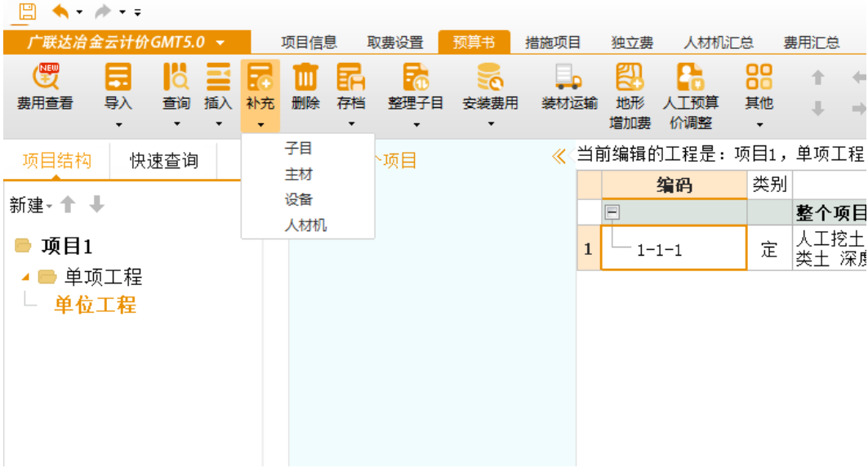Screen dimensions: 868x468
Task: Click the 地形增加费 terrain fee icon
Action: [630, 78]
